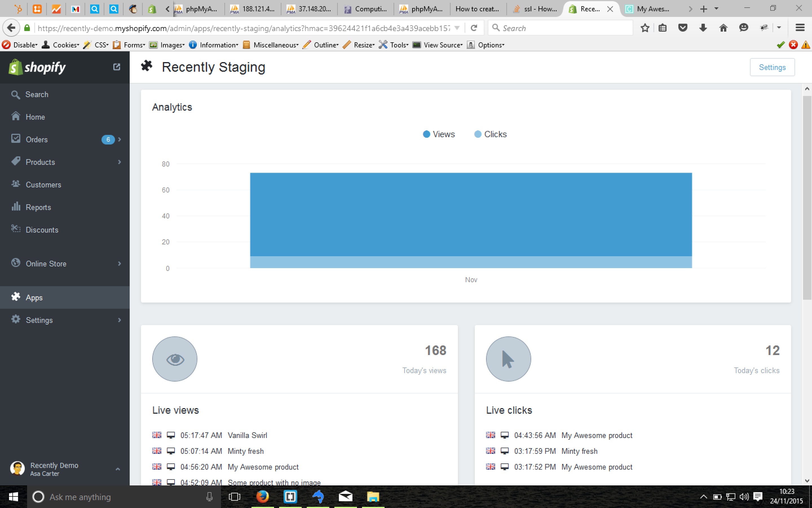Open the Action Center notification icon
Image resolution: width=812 pixels, height=508 pixels.
pos(758,497)
